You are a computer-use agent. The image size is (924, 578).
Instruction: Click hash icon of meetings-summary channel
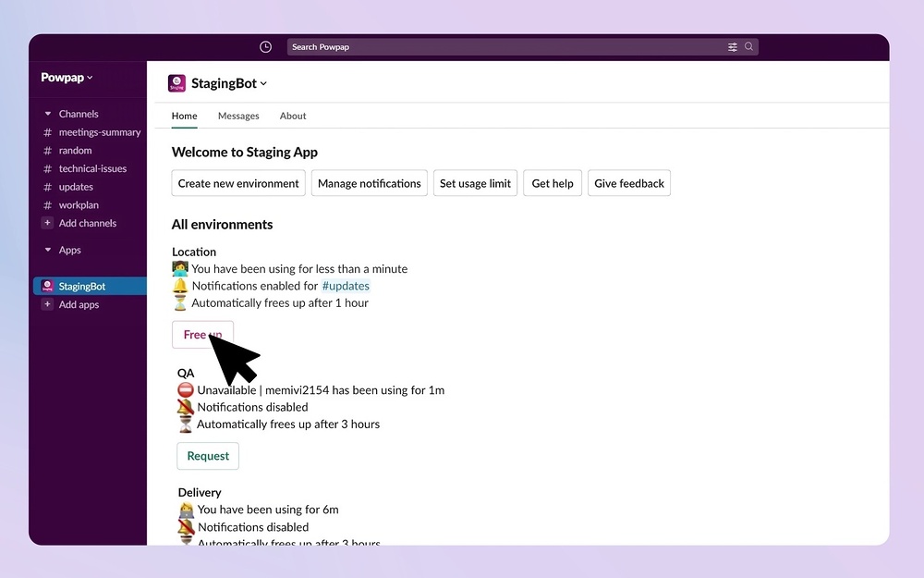click(48, 132)
